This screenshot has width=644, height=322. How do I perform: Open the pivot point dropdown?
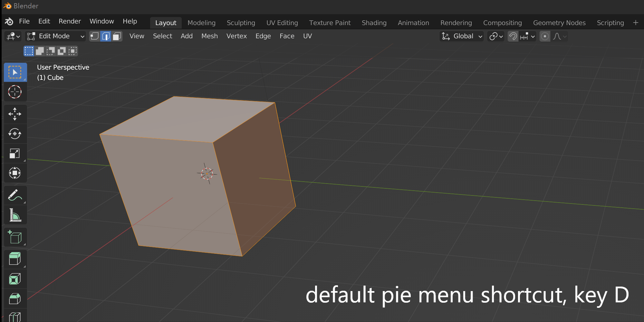click(496, 36)
